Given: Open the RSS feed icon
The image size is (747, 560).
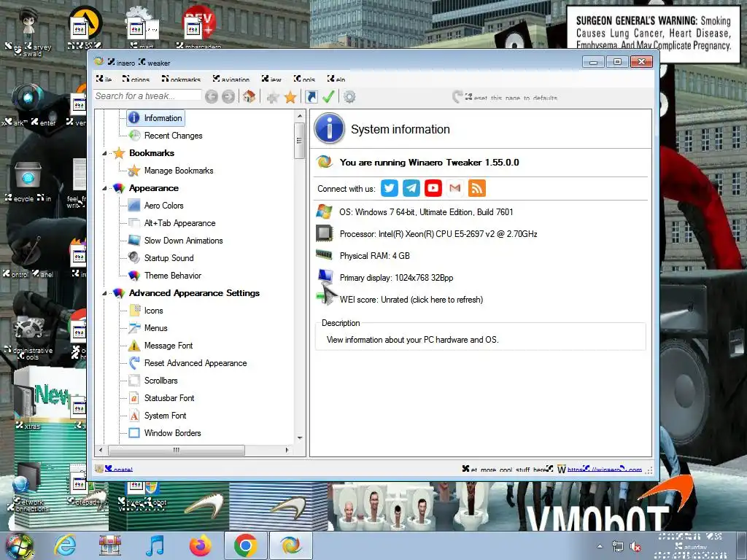Looking at the screenshot, I should [477, 188].
